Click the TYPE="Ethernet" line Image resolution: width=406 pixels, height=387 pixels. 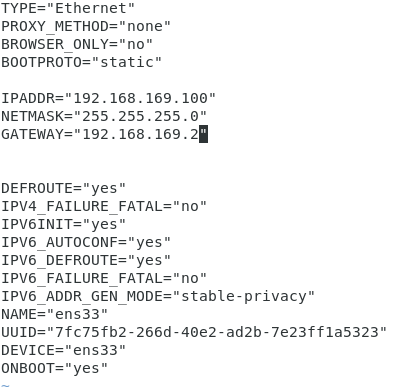[x=68, y=8]
